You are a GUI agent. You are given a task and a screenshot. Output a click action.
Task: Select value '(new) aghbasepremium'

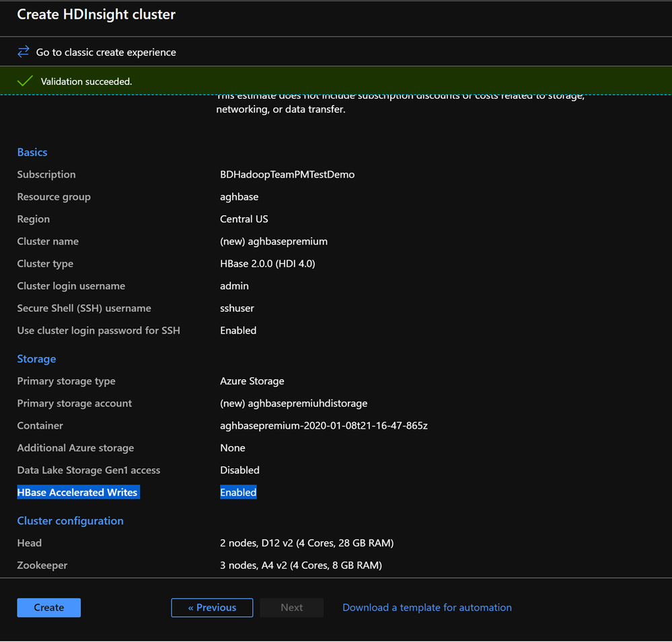(x=274, y=241)
